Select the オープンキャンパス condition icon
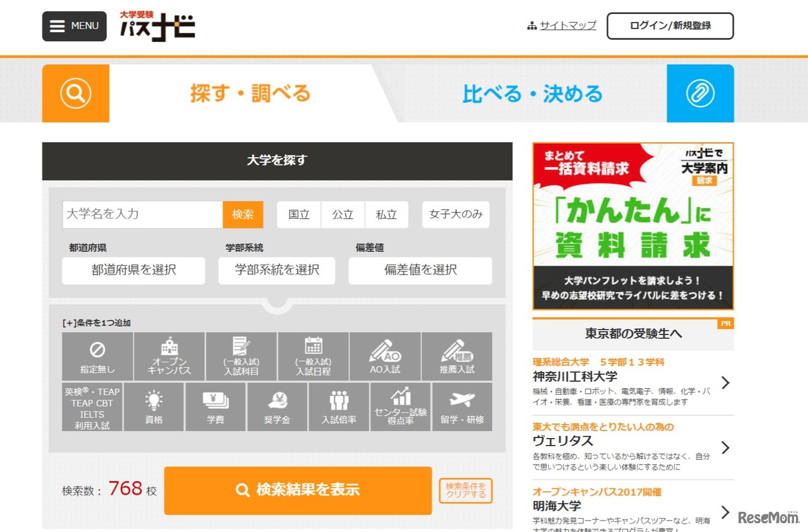The width and height of the screenshot is (808, 532). click(169, 357)
